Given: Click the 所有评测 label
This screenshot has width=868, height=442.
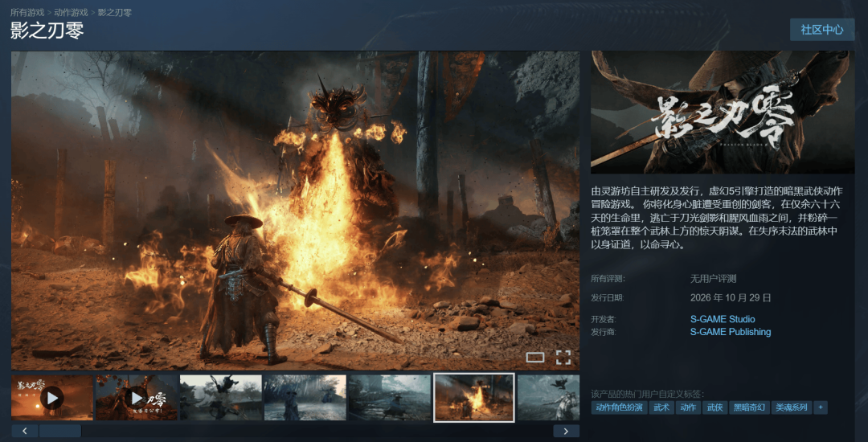Looking at the screenshot, I should click(608, 279).
